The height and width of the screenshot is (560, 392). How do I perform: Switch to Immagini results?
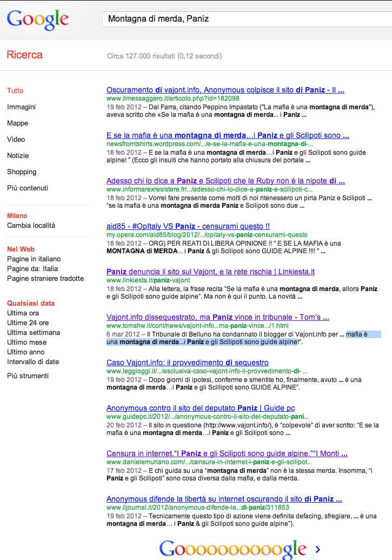click(21, 107)
